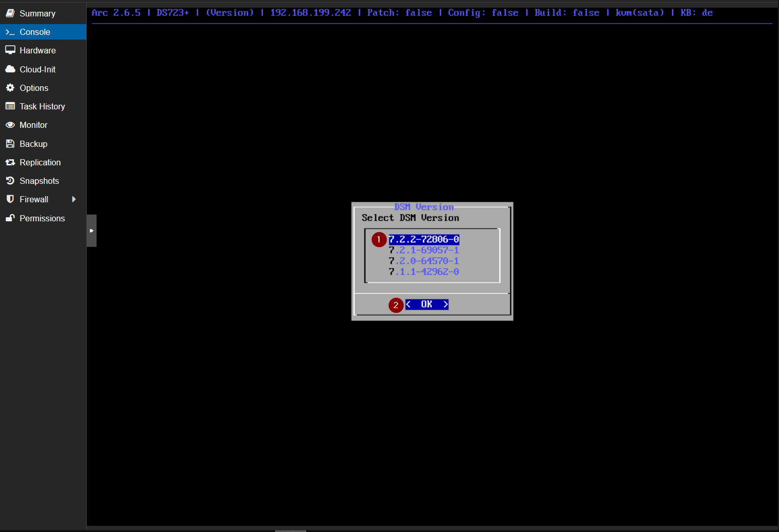Open the Task History menu entry

(x=43, y=106)
